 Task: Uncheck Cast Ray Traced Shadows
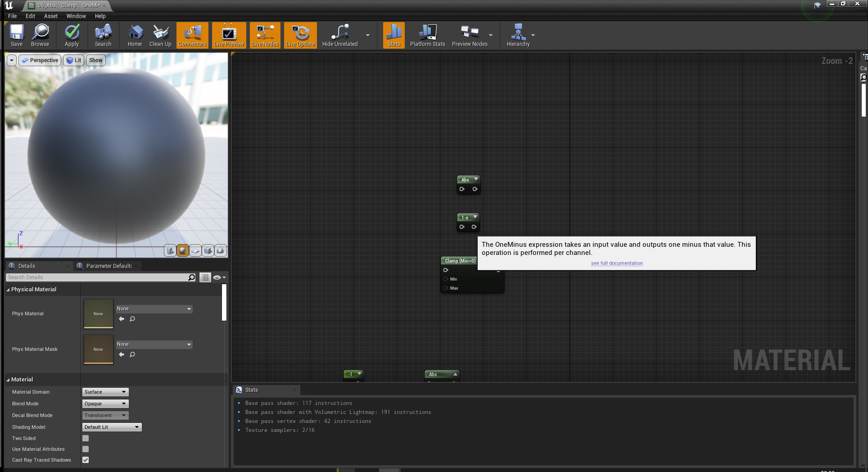(x=86, y=460)
